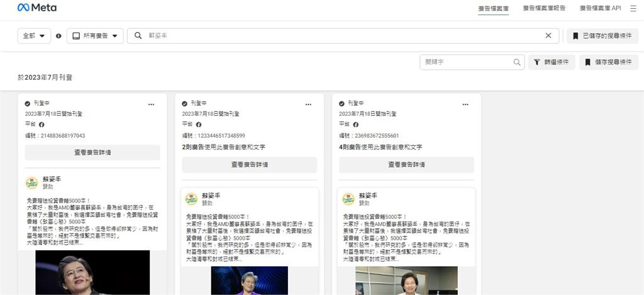Click text 2則廣告使用此廣告創意和文字
Screen dimensions: 644x295
223,147
